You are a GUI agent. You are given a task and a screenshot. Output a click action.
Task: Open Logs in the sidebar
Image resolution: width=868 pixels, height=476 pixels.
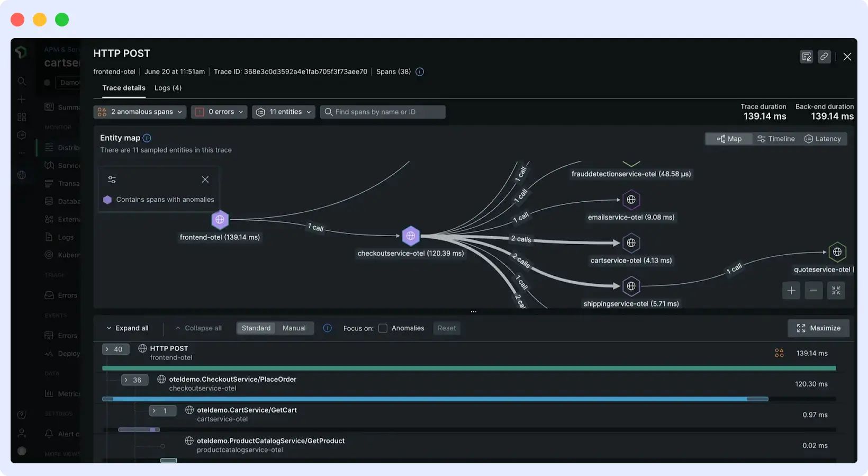point(60,237)
